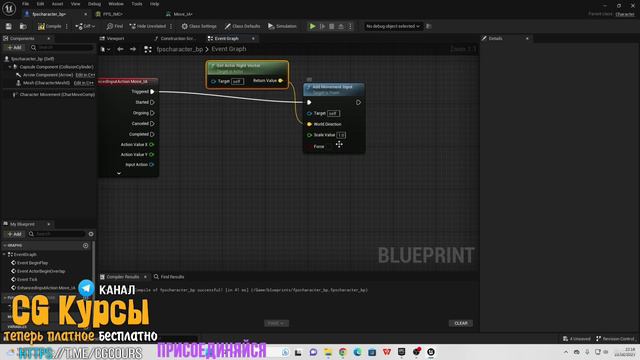The width and height of the screenshot is (640, 360).
Task: Click the Canceled execution pin
Action: (152, 123)
